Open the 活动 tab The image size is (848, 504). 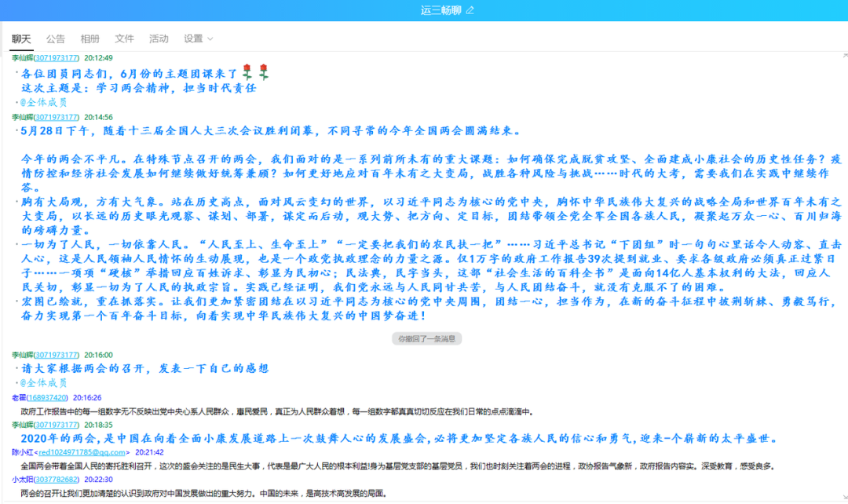point(159,38)
